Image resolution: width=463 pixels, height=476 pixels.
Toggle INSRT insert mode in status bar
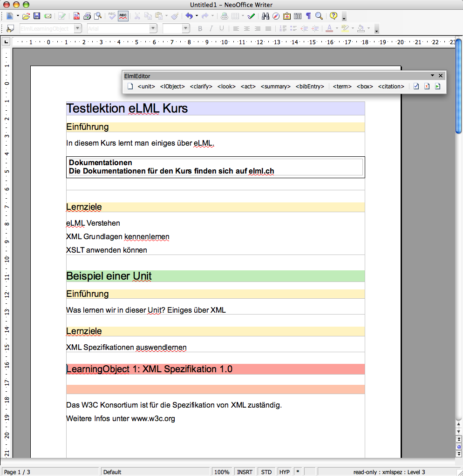tap(245, 472)
